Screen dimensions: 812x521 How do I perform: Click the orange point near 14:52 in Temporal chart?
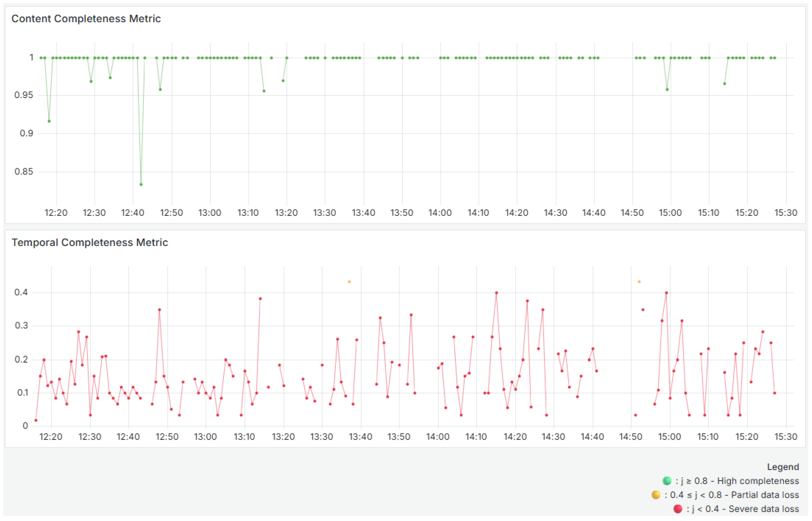coord(639,282)
